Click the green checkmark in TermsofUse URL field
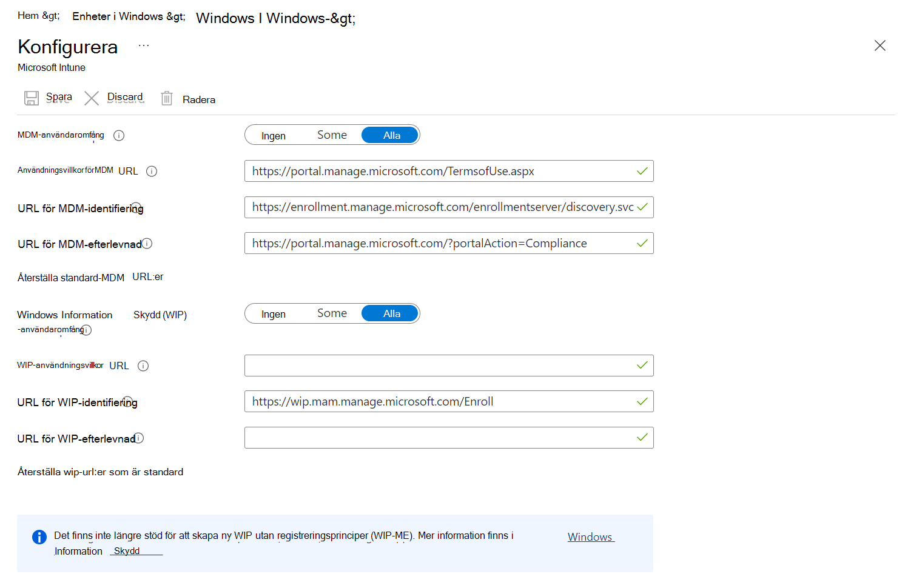 tap(642, 171)
